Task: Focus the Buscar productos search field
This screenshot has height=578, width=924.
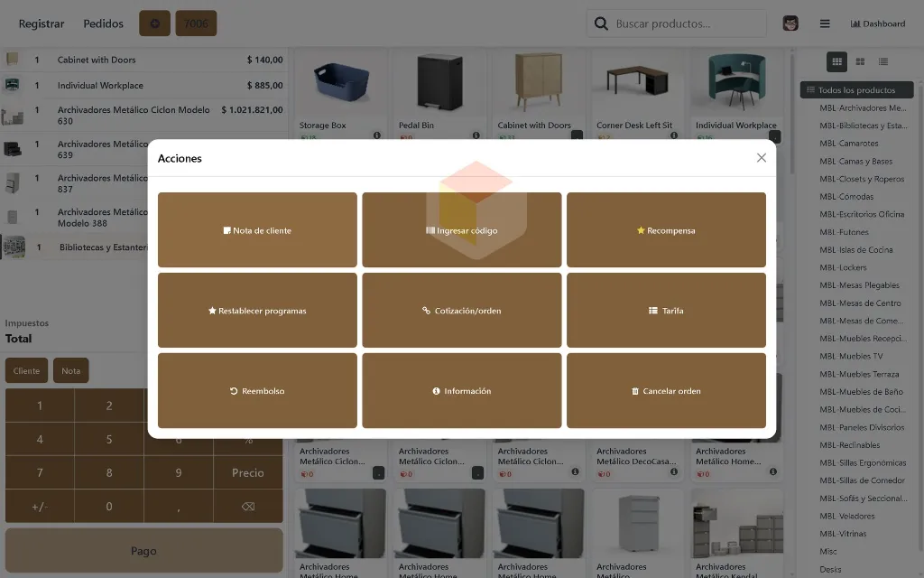Action: (x=677, y=23)
